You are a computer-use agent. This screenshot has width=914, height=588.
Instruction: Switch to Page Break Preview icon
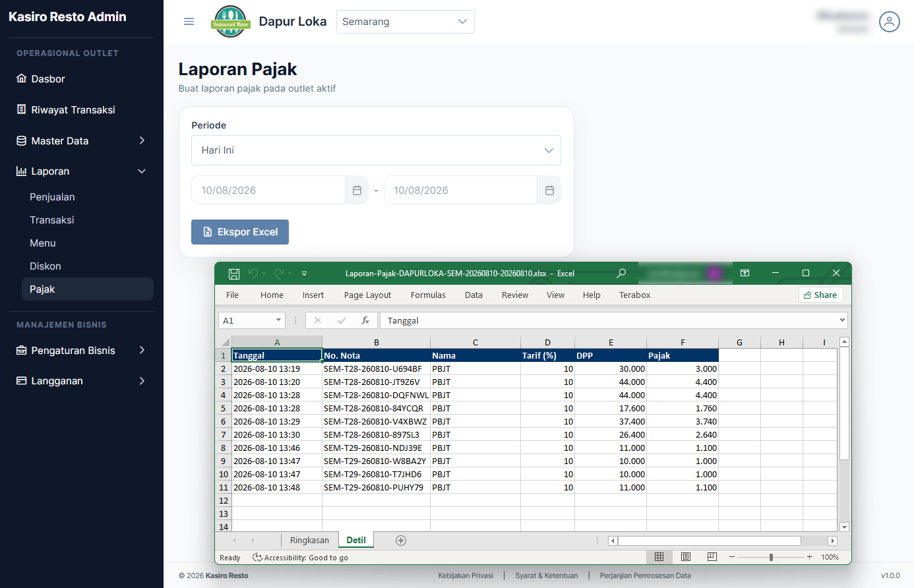tap(712, 557)
